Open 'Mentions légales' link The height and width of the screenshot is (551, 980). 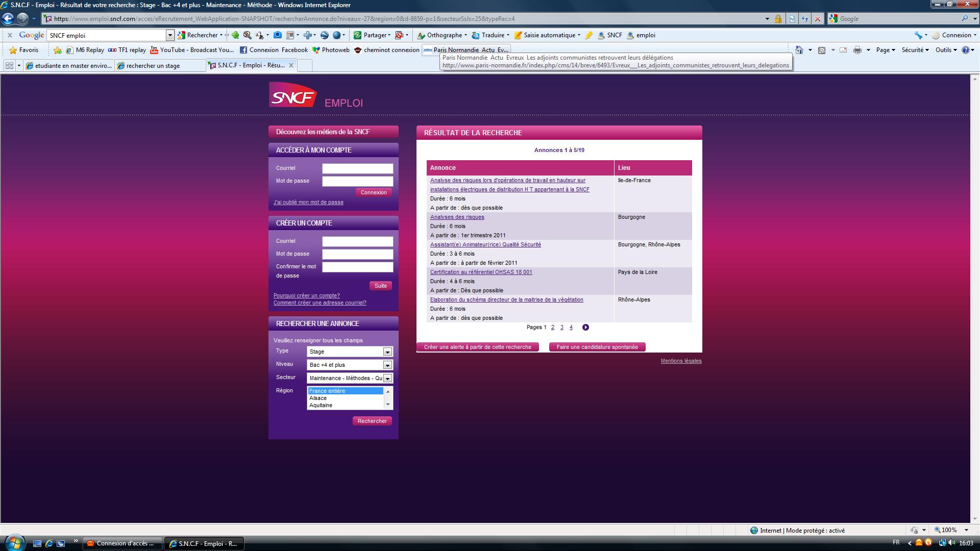click(x=681, y=361)
